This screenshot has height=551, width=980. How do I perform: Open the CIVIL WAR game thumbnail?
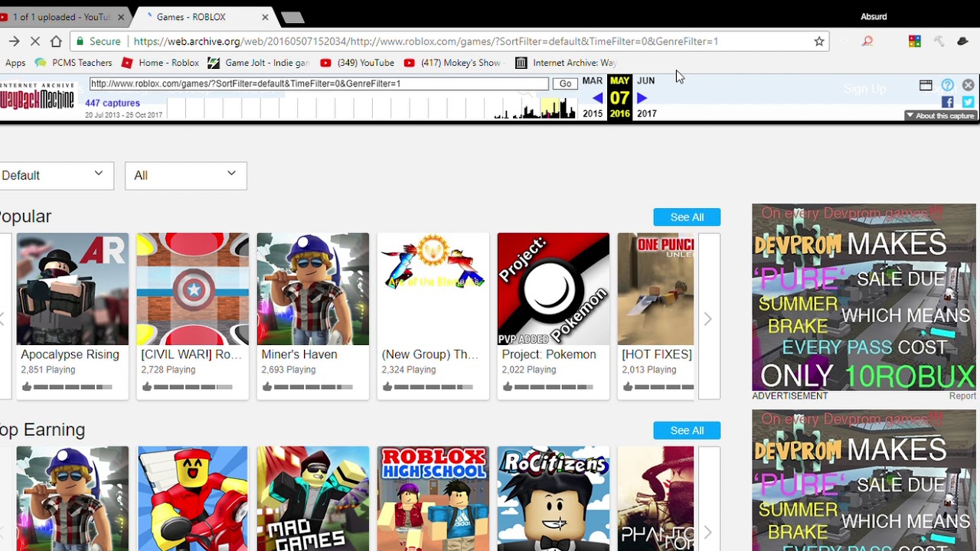193,289
